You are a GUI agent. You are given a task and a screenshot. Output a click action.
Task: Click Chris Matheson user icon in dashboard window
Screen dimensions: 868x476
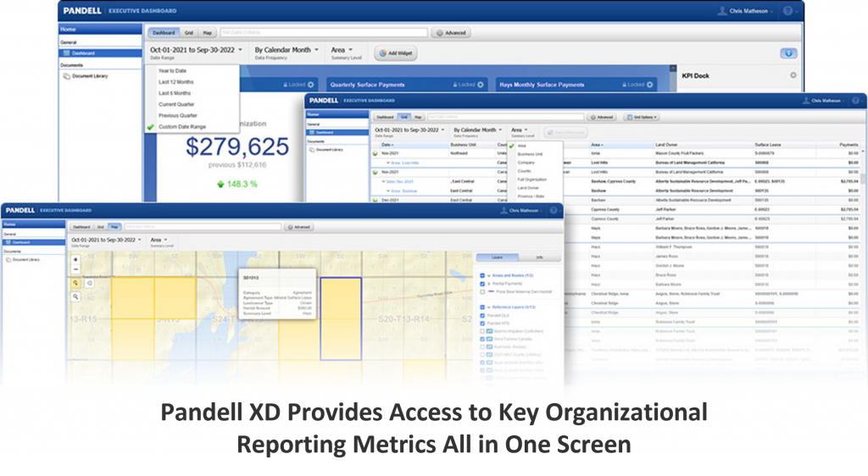point(722,10)
